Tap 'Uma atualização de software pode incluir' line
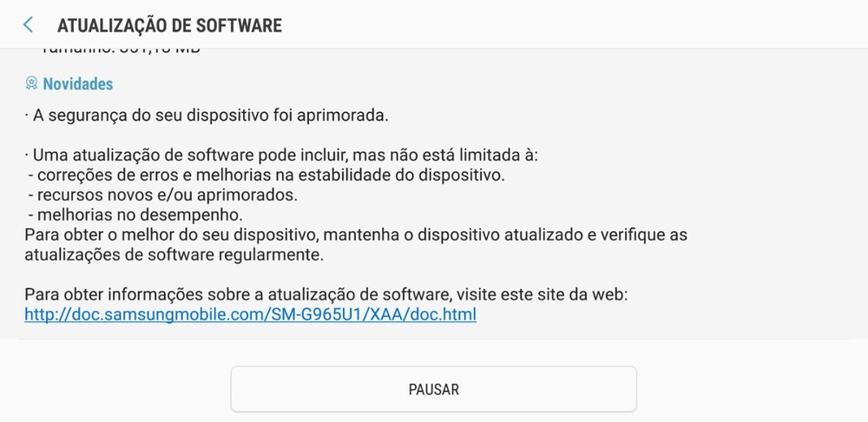 [281, 155]
